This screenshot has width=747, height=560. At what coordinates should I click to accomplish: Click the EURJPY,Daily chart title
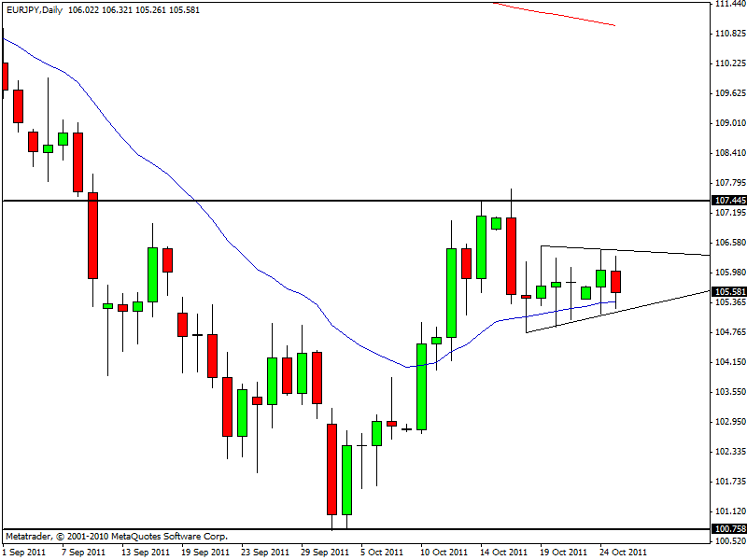coord(34,9)
